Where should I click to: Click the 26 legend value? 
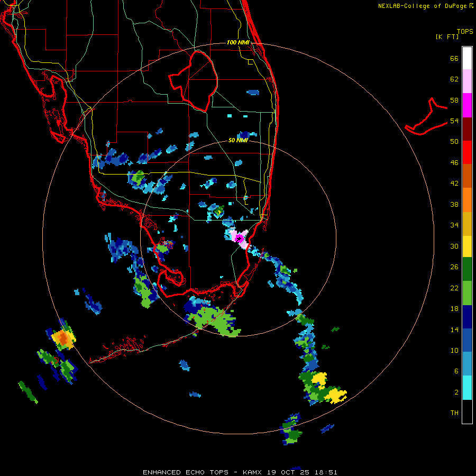click(x=454, y=267)
